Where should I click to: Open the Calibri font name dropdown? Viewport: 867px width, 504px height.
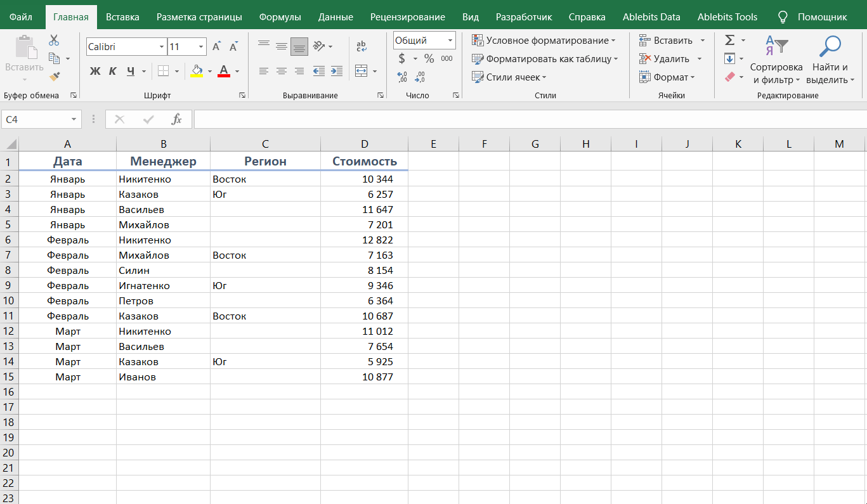(161, 47)
